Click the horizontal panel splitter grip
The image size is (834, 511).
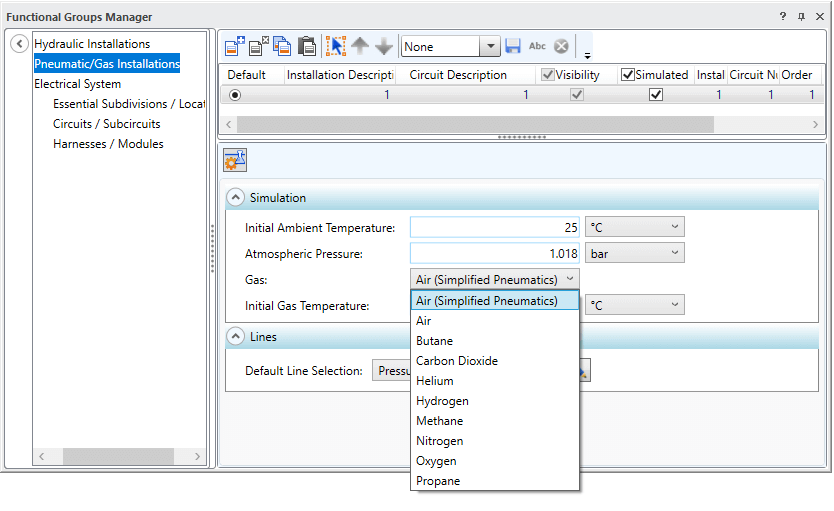[522, 137]
